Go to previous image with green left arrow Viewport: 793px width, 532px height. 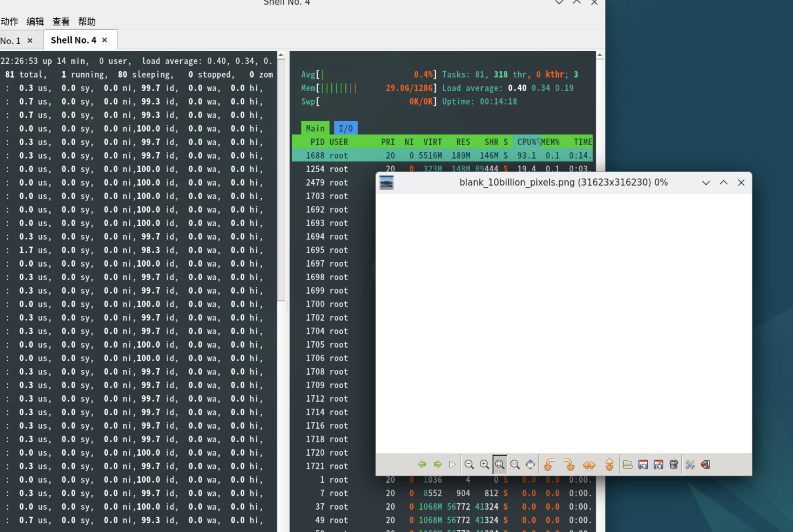tap(422, 464)
